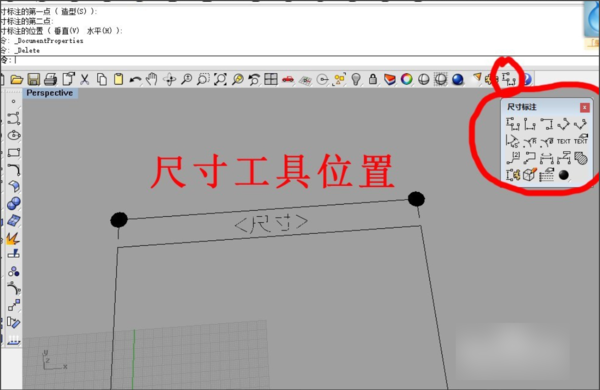Click the Group three-circles icon
The height and width of the screenshot is (390, 600).
14,271
